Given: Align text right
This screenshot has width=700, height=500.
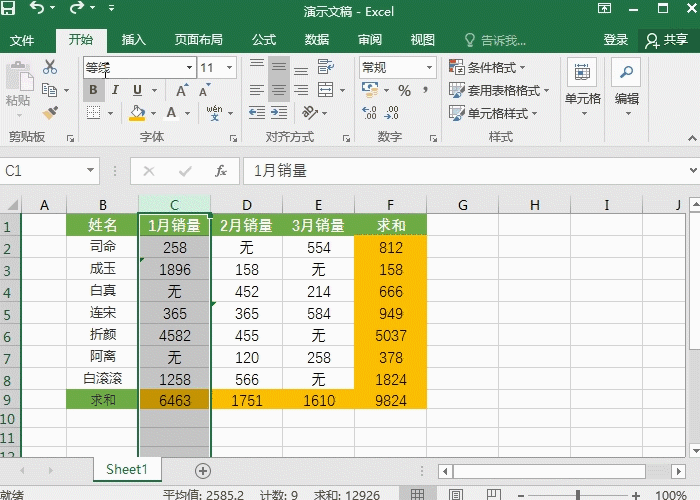Looking at the screenshot, I should click(x=301, y=90).
